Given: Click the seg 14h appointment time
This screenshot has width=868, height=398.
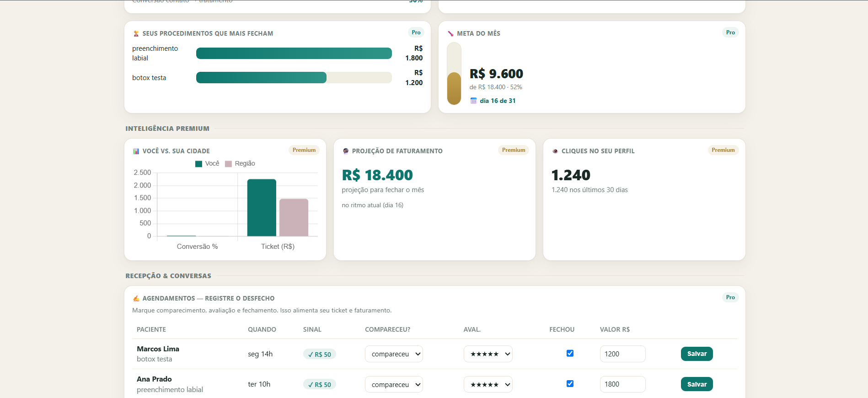Looking at the screenshot, I should (260, 354).
